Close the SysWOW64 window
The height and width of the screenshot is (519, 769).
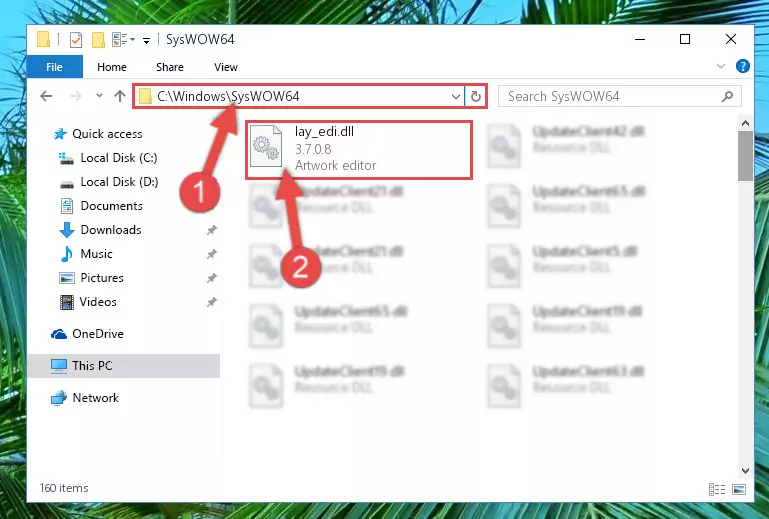point(731,39)
